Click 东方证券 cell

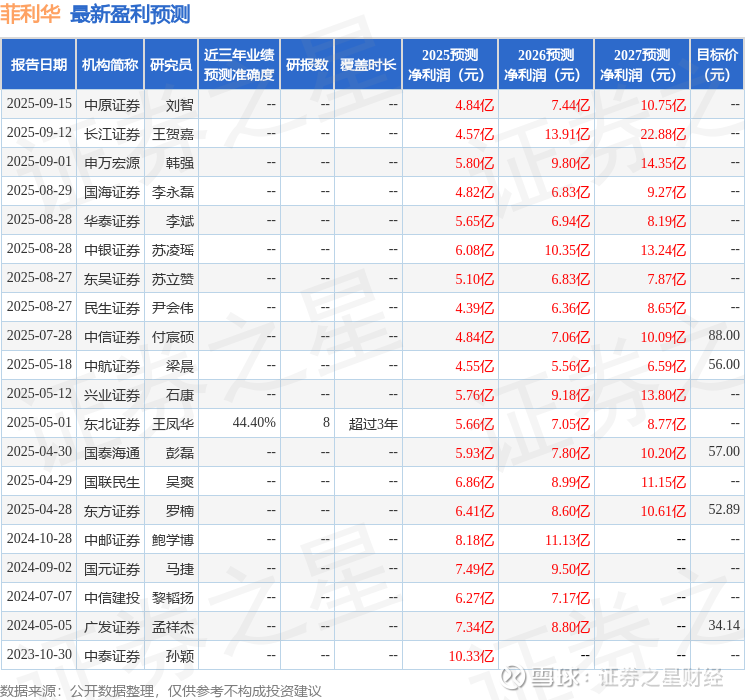click(112, 511)
